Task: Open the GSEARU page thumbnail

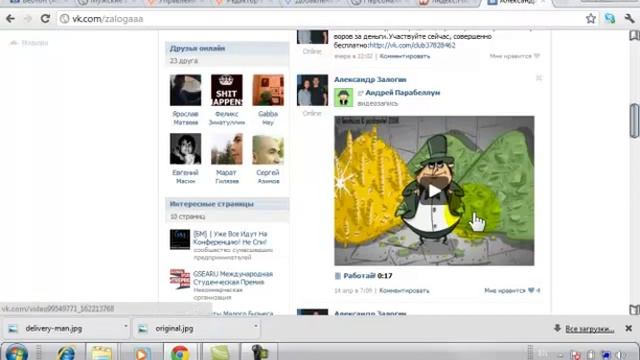Action: click(x=180, y=279)
